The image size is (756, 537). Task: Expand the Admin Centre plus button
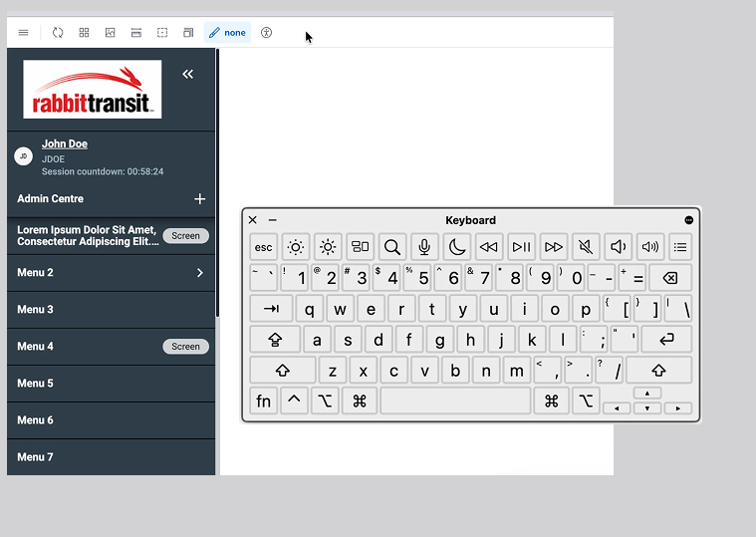point(199,199)
